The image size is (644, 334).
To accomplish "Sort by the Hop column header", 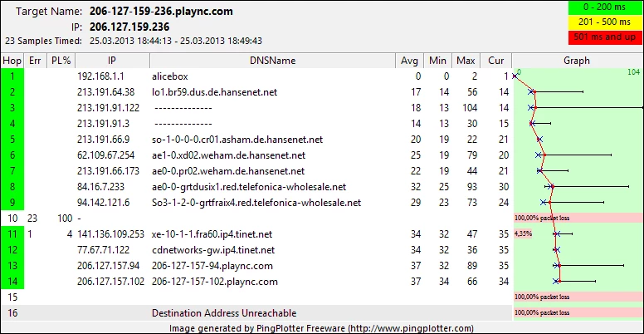I will (x=12, y=61).
